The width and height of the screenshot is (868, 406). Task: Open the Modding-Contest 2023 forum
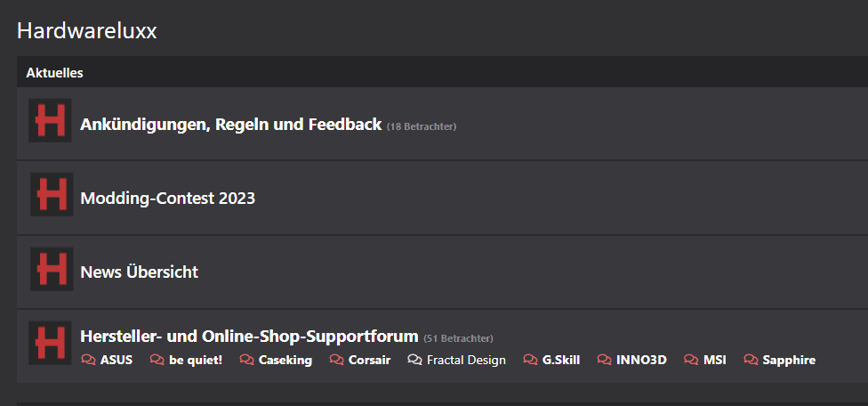coord(167,199)
